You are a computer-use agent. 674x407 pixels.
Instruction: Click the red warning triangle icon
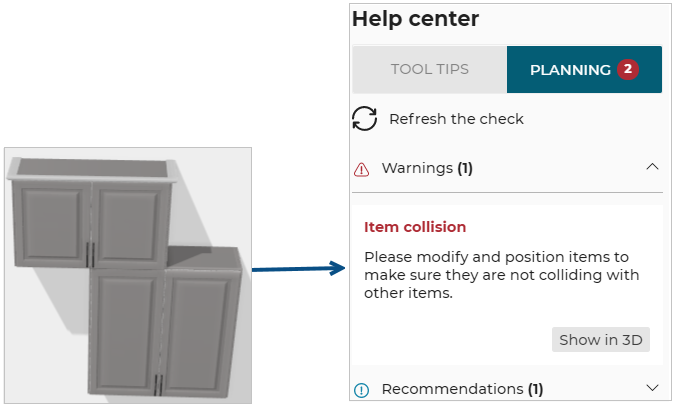[362, 169]
